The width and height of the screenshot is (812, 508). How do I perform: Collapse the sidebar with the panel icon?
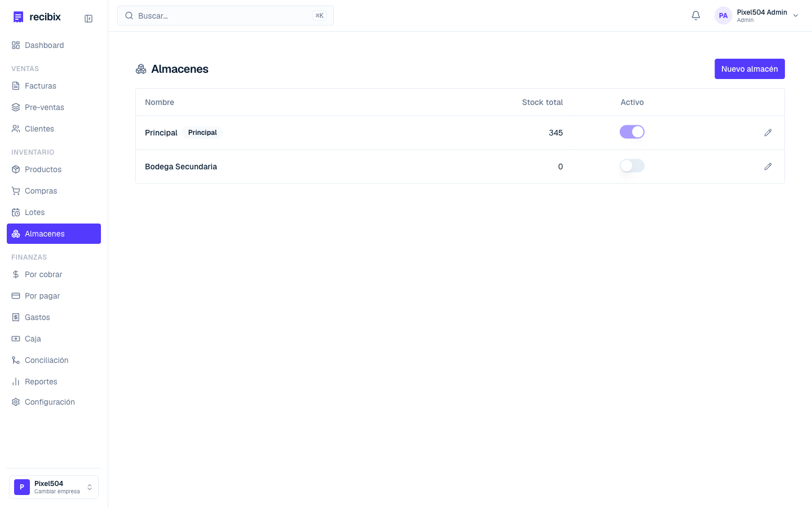[89, 19]
